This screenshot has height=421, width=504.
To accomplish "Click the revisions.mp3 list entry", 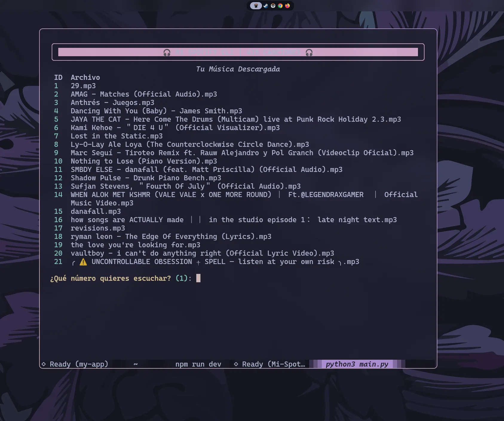I will [98, 228].
